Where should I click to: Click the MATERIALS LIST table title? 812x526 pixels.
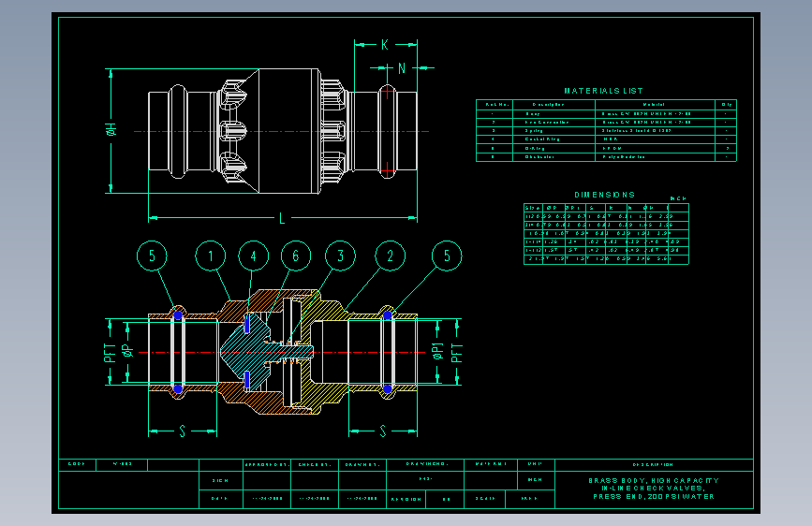tap(603, 91)
